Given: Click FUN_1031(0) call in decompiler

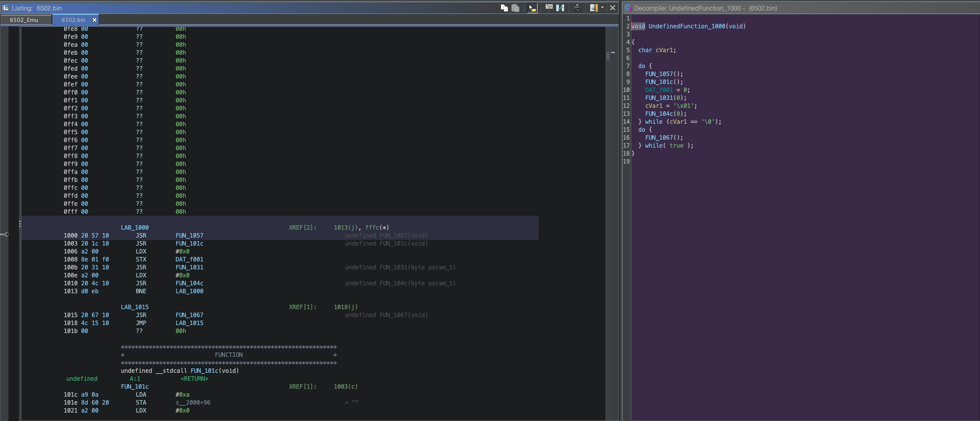Looking at the screenshot, I should (x=666, y=98).
